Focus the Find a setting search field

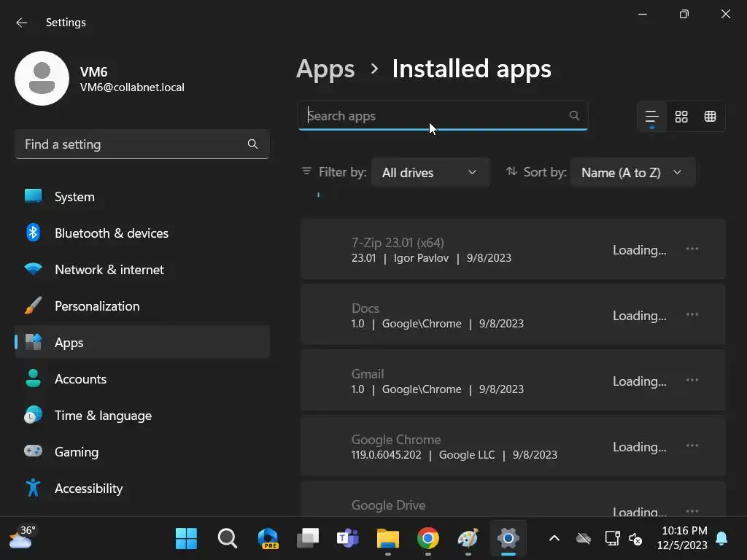(x=142, y=144)
